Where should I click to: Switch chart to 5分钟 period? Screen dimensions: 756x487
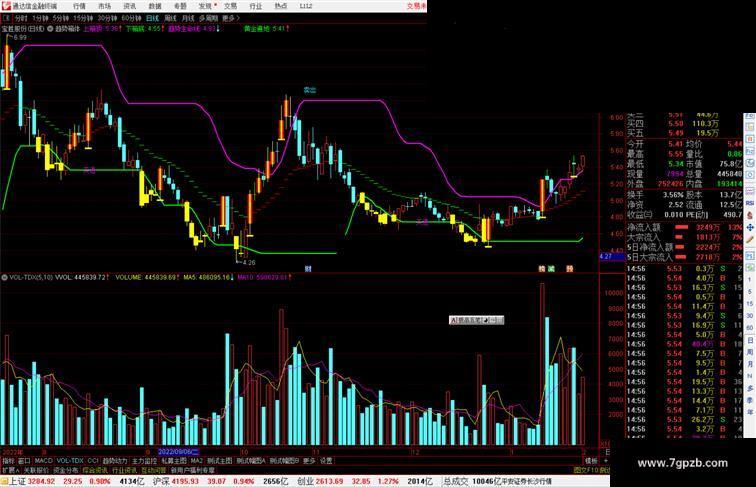tap(61, 18)
